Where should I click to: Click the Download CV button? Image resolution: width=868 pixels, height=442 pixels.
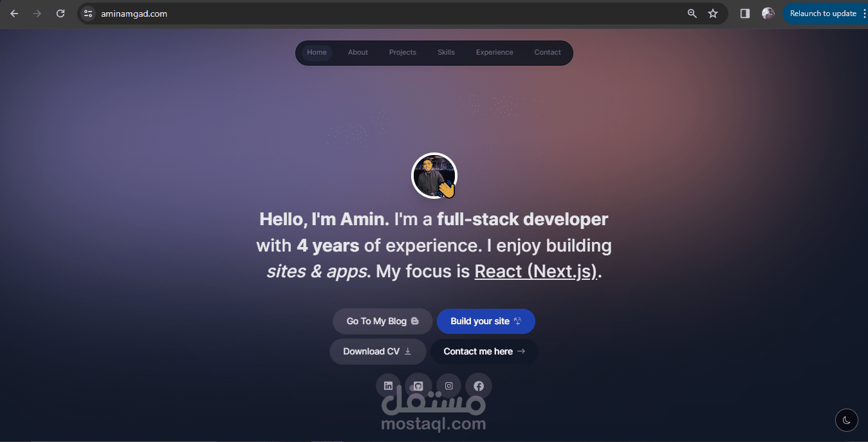coord(378,351)
